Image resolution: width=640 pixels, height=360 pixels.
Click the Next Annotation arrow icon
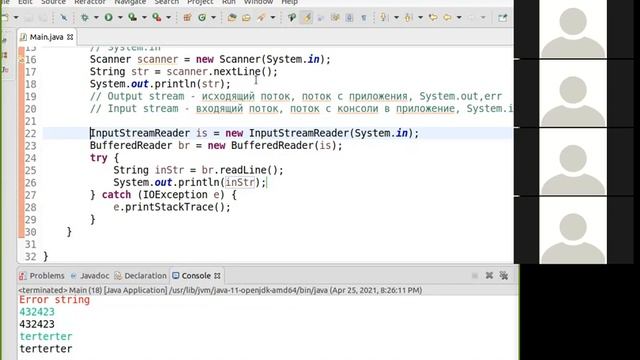tap(384, 18)
